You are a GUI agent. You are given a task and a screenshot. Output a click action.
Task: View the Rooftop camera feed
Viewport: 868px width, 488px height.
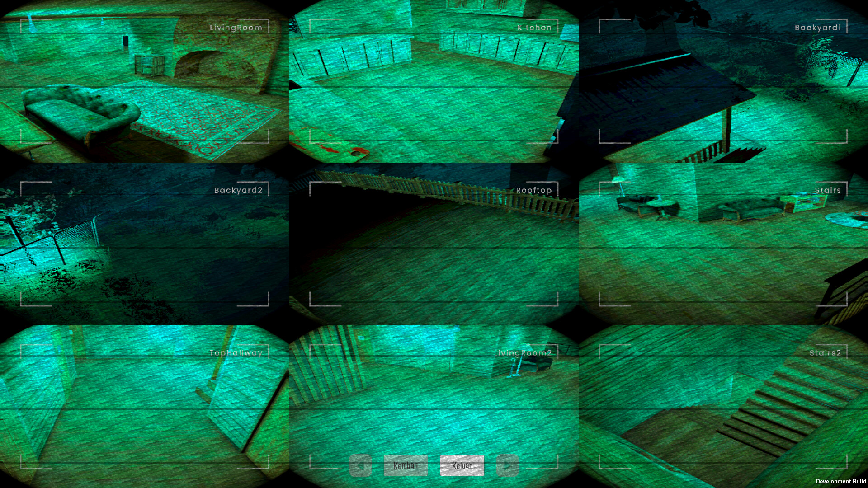pyautogui.click(x=434, y=244)
